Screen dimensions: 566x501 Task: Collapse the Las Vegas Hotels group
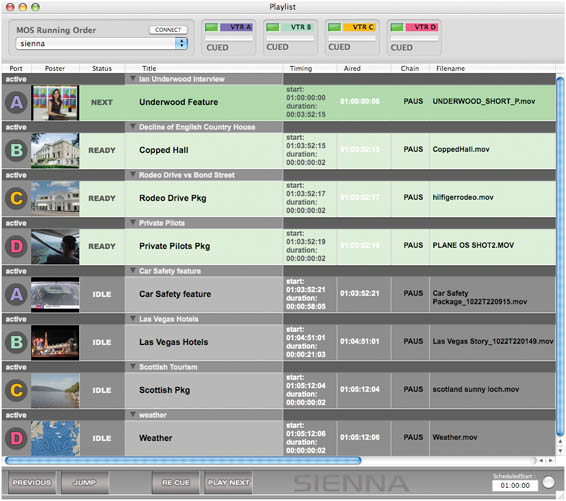[132, 318]
